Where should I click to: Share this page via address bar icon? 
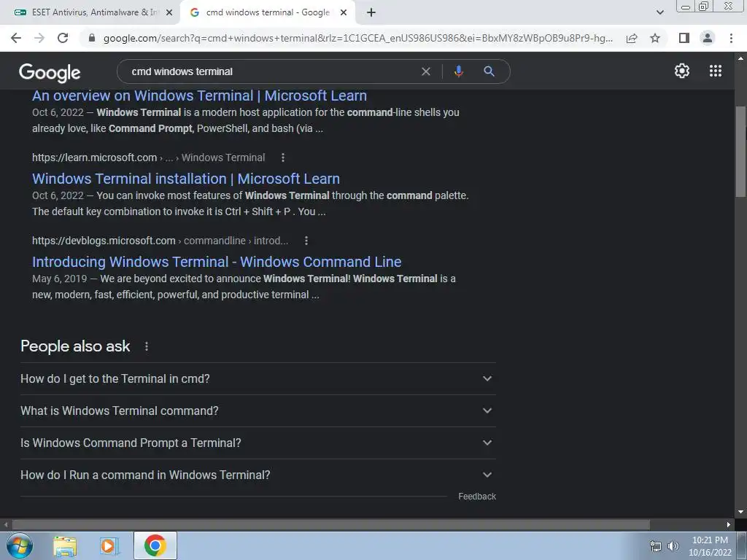[632, 38]
